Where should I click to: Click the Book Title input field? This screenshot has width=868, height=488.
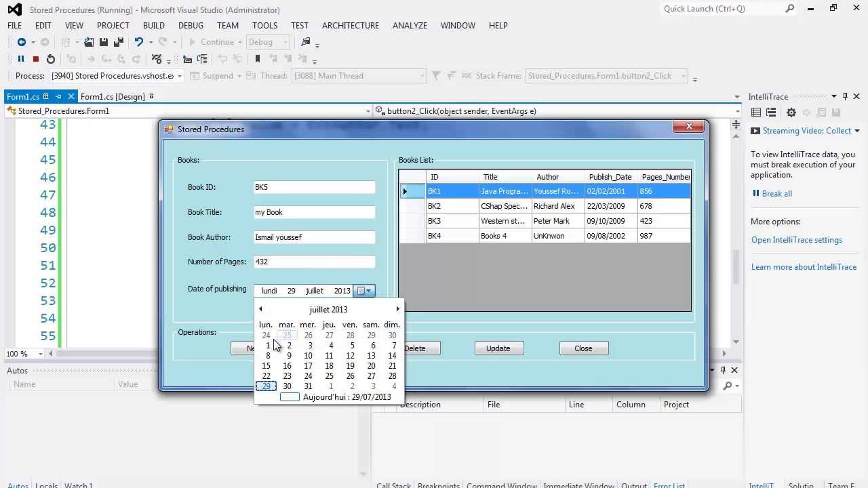314,212
